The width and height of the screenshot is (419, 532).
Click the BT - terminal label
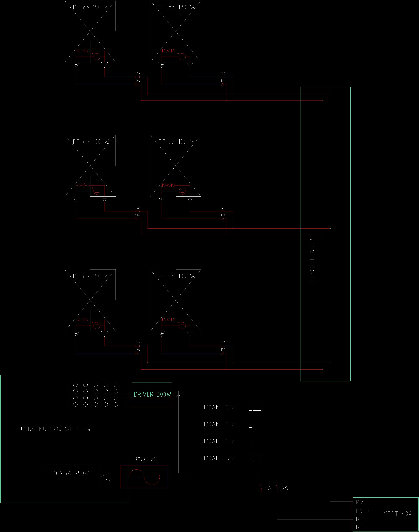(362, 519)
